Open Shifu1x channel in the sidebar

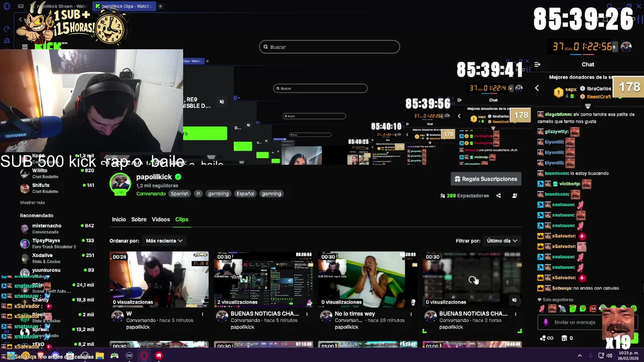[x=57, y=188]
